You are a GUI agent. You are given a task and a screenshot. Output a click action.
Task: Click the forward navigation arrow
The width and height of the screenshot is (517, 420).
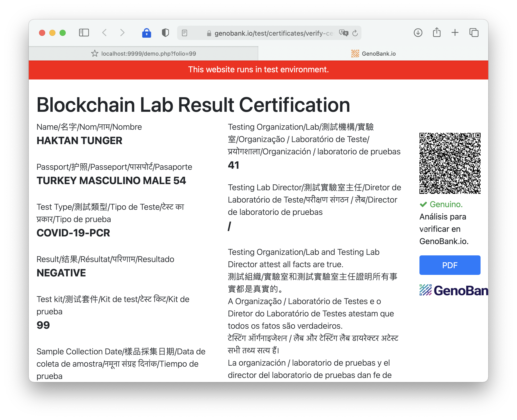click(x=122, y=33)
